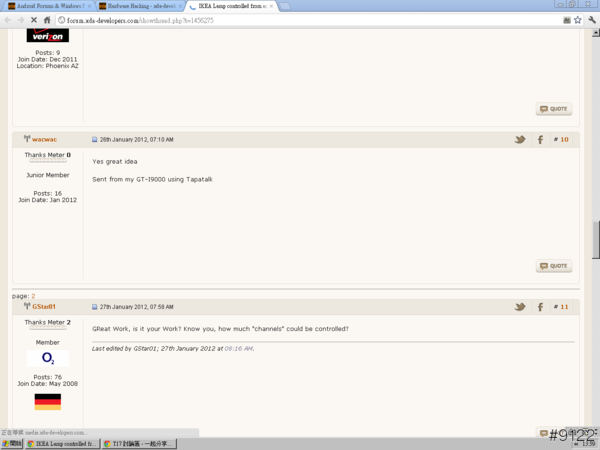Click 'Sent from my GT-I9000 using Tapatalk'
Screen dimensions: 600x450
[152, 179]
